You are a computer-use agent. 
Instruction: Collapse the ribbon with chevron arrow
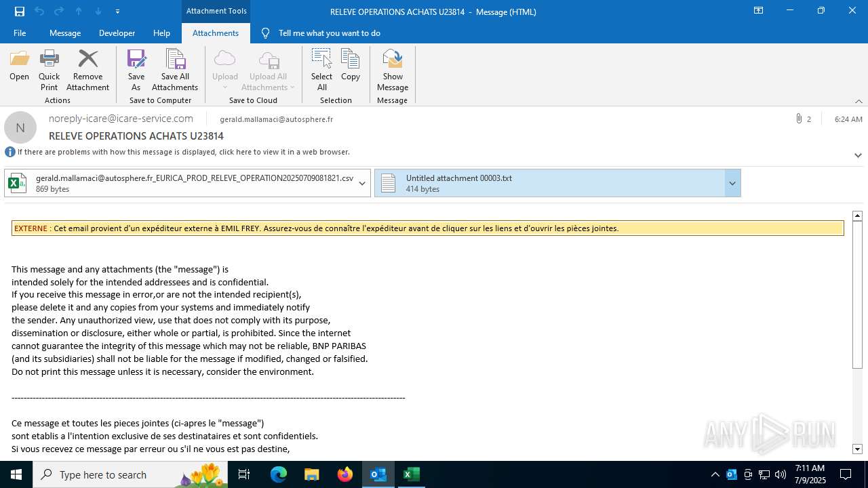pos(859,101)
